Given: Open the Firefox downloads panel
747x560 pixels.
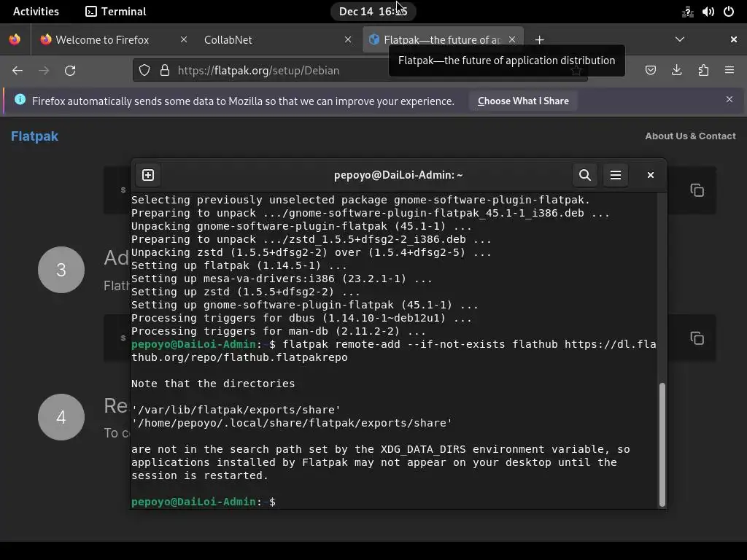Looking at the screenshot, I should (x=676, y=71).
